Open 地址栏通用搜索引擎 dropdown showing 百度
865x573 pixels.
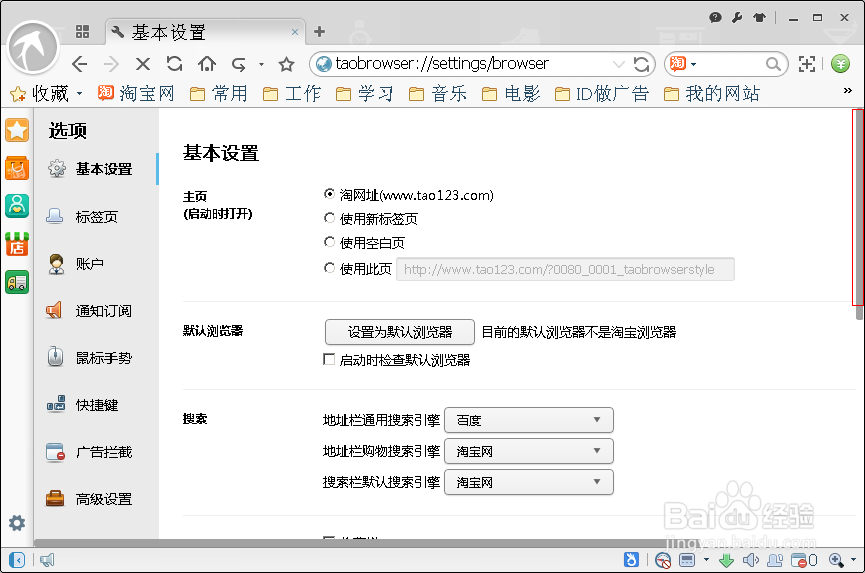(528, 420)
